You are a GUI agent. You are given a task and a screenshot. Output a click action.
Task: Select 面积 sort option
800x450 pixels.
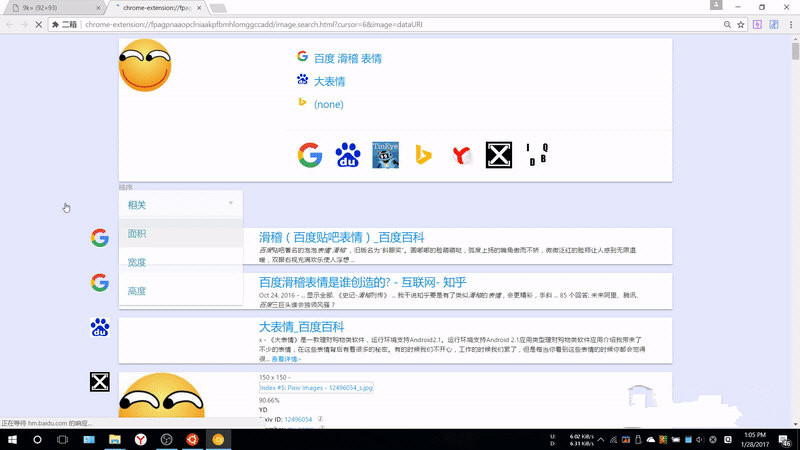point(181,234)
